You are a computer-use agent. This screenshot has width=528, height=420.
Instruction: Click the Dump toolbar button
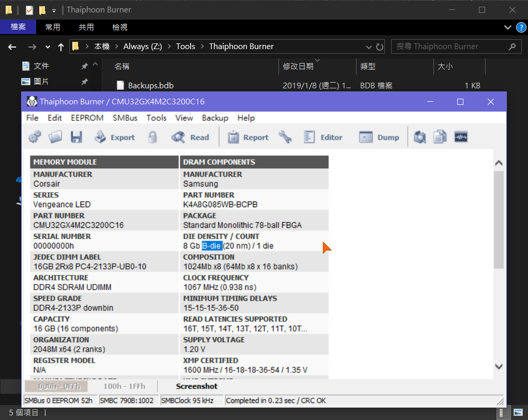(379, 137)
